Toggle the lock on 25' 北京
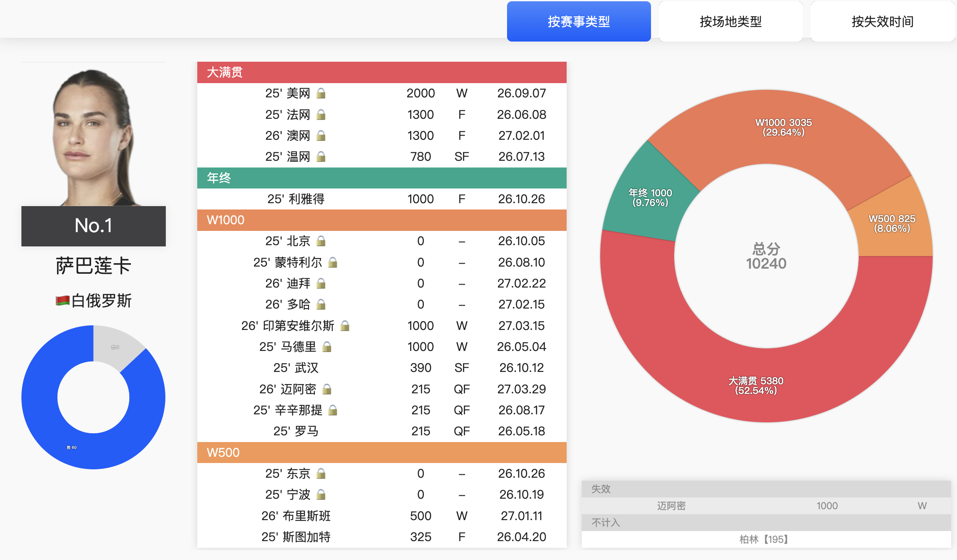957x560 pixels. click(322, 241)
